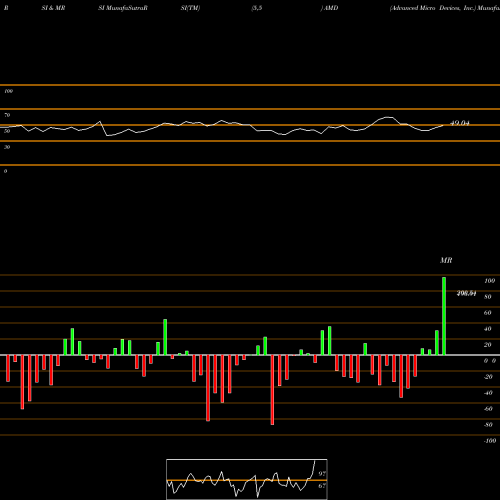Click the RSI axis label 70
Viewport: 500px width, 500px height.
tap(7, 115)
